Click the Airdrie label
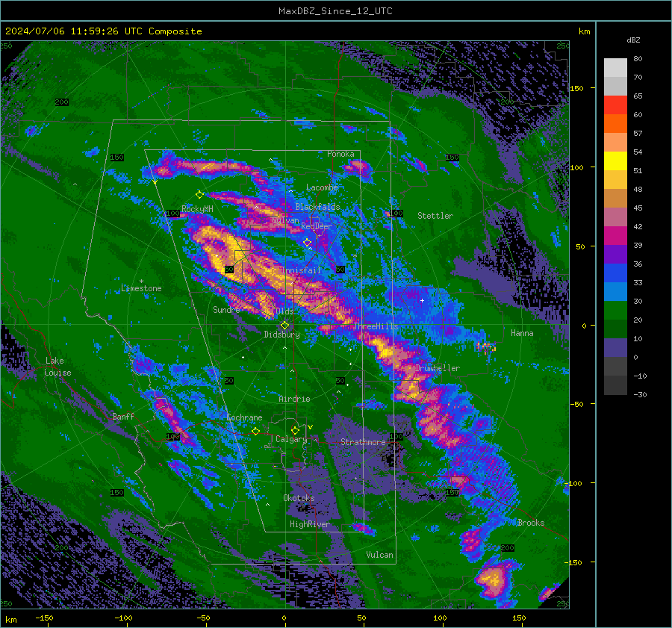 coord(294,399)
